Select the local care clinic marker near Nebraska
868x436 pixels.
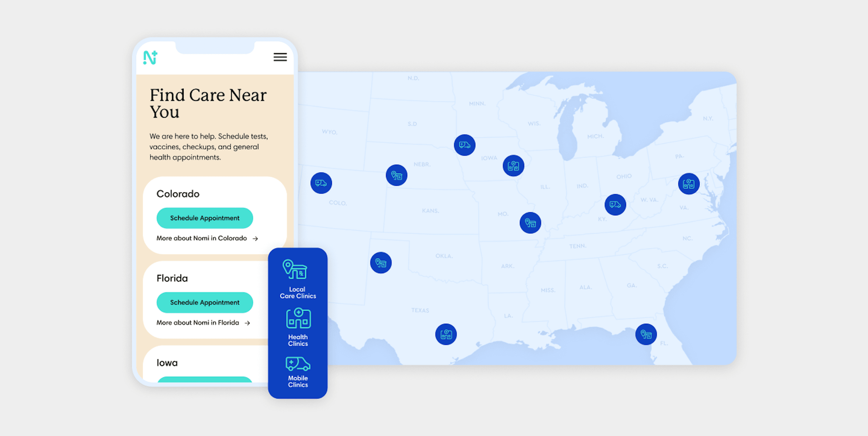pos(396,175)
